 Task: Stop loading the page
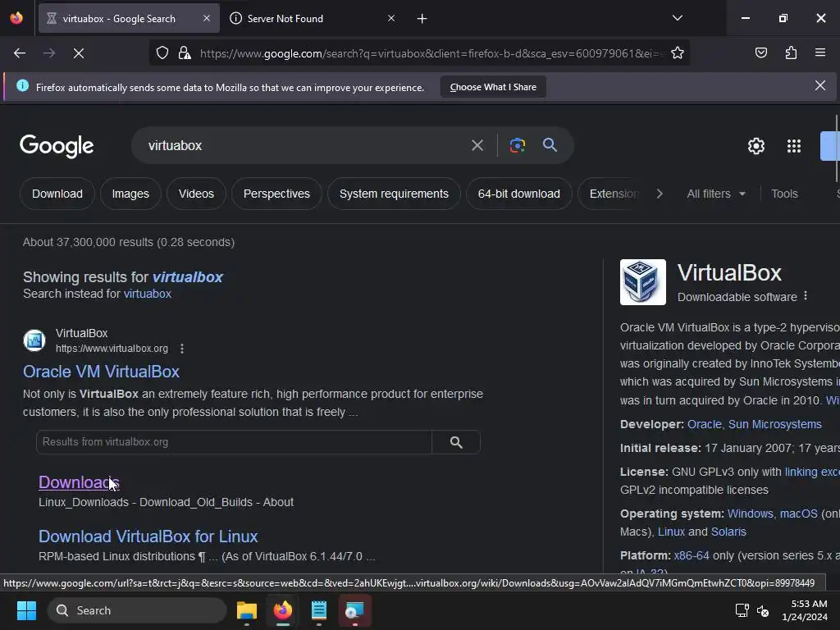click(79, 53)
